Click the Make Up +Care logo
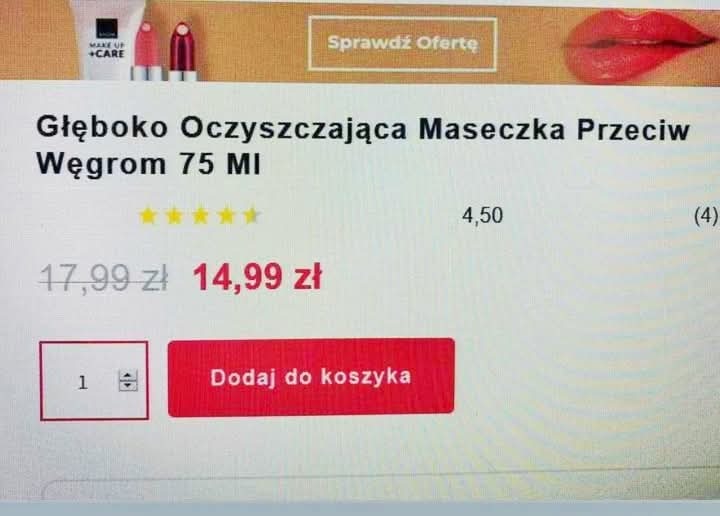The image size is (720, 516). (x=107, y=39)
